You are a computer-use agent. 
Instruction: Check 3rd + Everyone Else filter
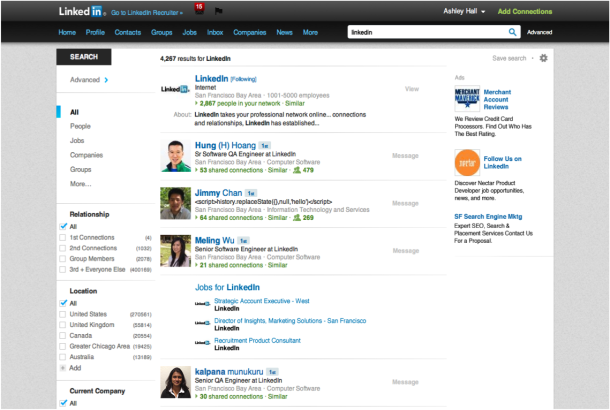coord(63,269)
